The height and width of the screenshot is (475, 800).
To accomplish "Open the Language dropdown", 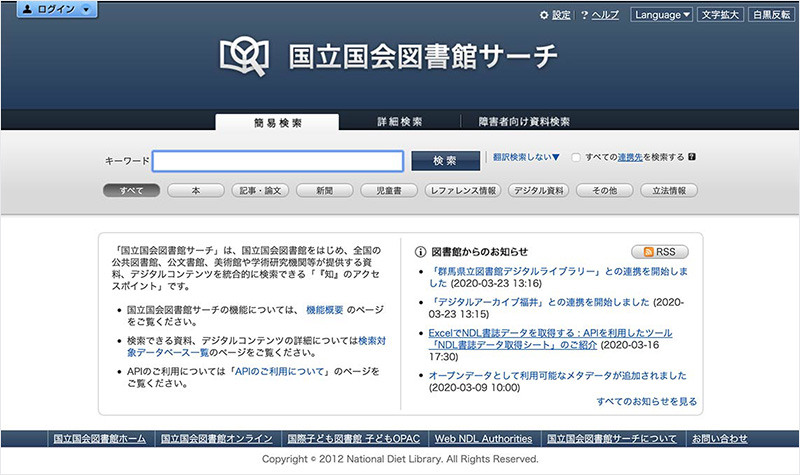I will pos(661,15).
